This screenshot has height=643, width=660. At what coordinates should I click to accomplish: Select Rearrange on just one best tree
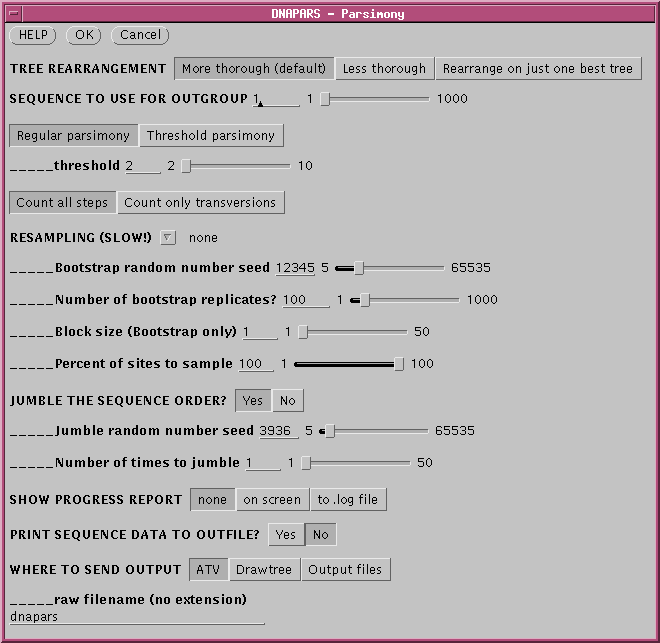538,69
